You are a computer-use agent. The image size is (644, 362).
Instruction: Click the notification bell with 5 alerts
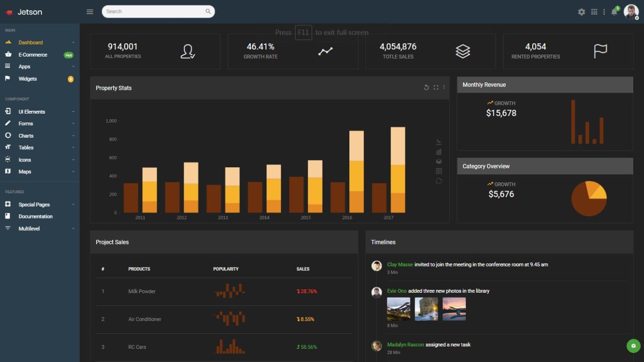(613, 11)
